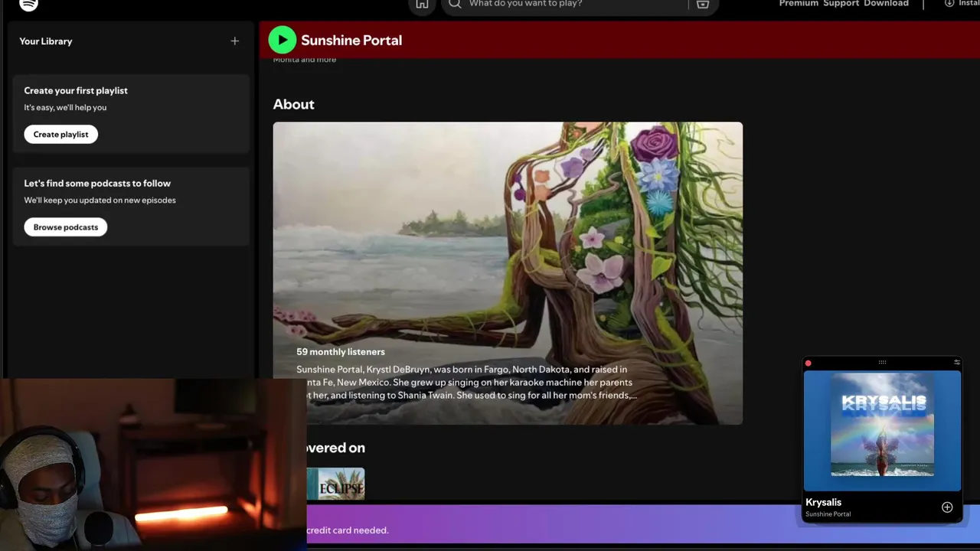Add Krysalis to library with plus icon
980x551 pixels.
point(947,507)
